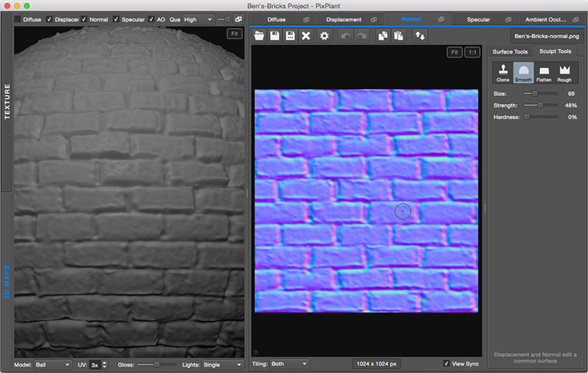Click the Fit button in 3D preview

point(234,34)
